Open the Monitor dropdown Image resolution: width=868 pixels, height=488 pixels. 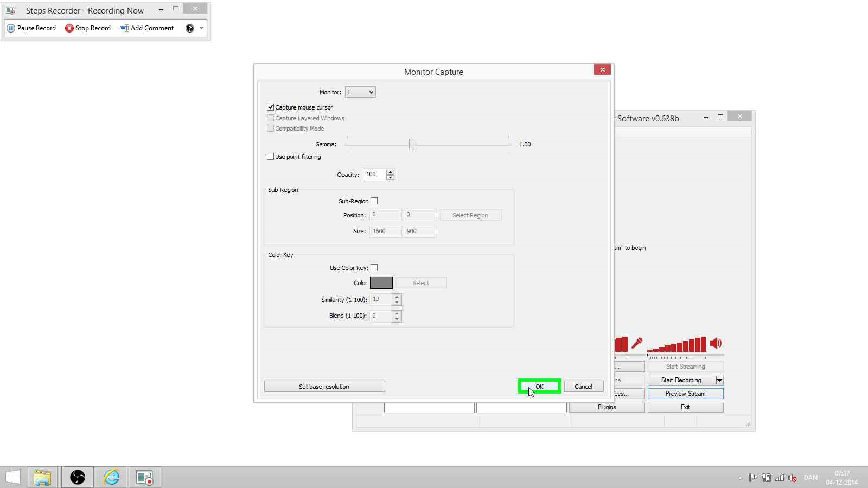click(360, 92)
